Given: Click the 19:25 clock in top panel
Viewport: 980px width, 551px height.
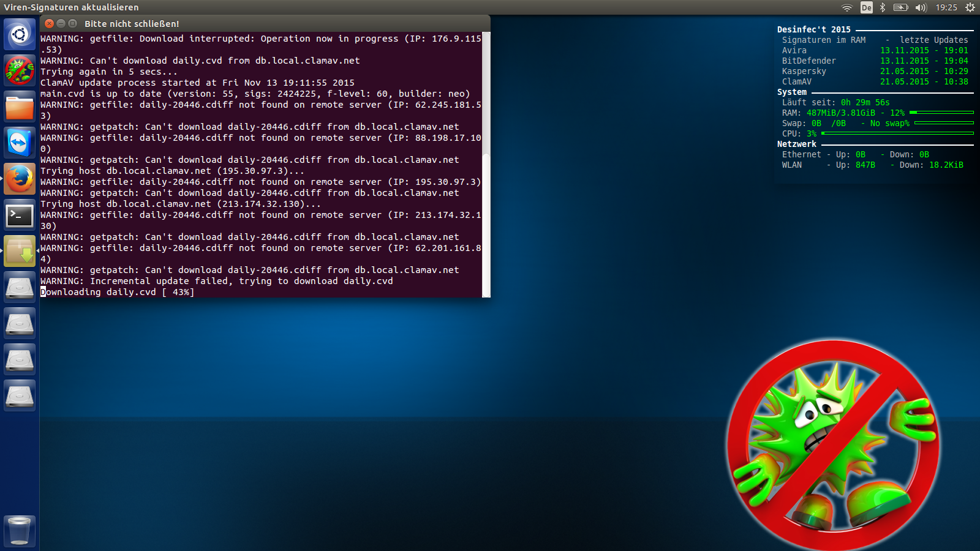Looking at the screenshot, I should pyautogui.click(x=946, y=7).
